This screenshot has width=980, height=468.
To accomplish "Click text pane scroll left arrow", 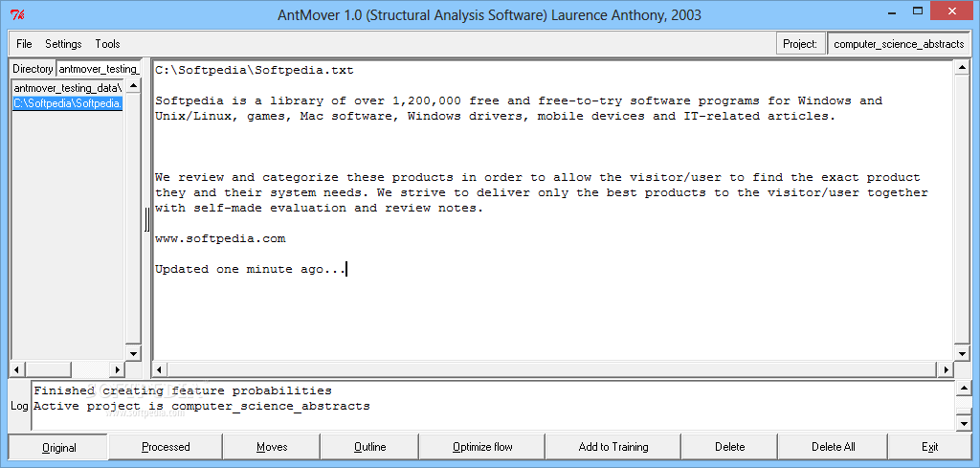I will (160, 369).
